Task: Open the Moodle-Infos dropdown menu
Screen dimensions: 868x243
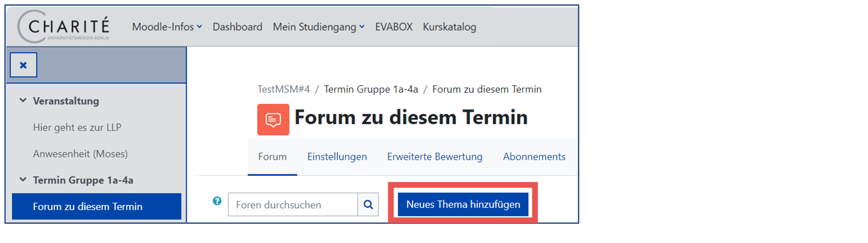Action: [x=167, y=26]
